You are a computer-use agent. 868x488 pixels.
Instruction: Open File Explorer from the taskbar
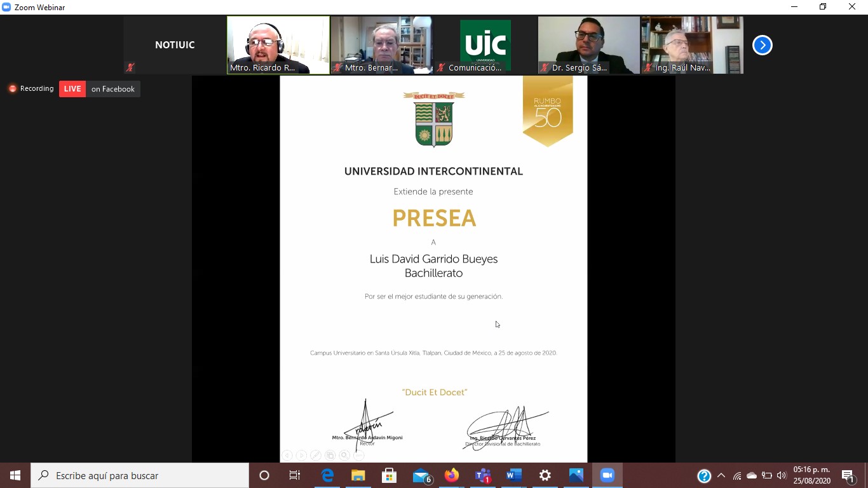pos(358,475)
